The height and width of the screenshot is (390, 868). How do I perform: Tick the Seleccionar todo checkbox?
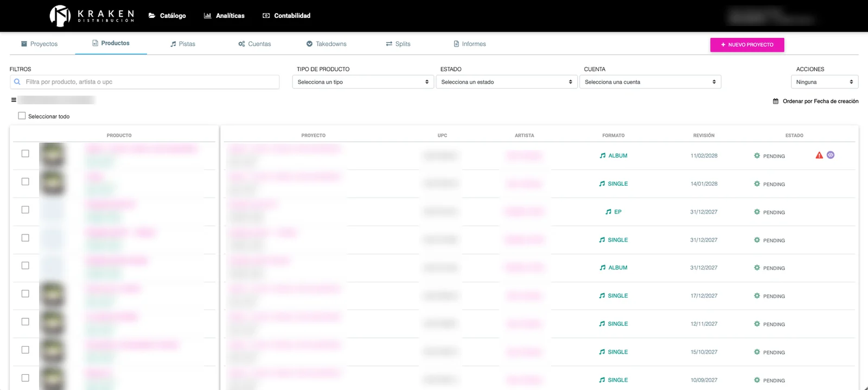coord(22,116)
